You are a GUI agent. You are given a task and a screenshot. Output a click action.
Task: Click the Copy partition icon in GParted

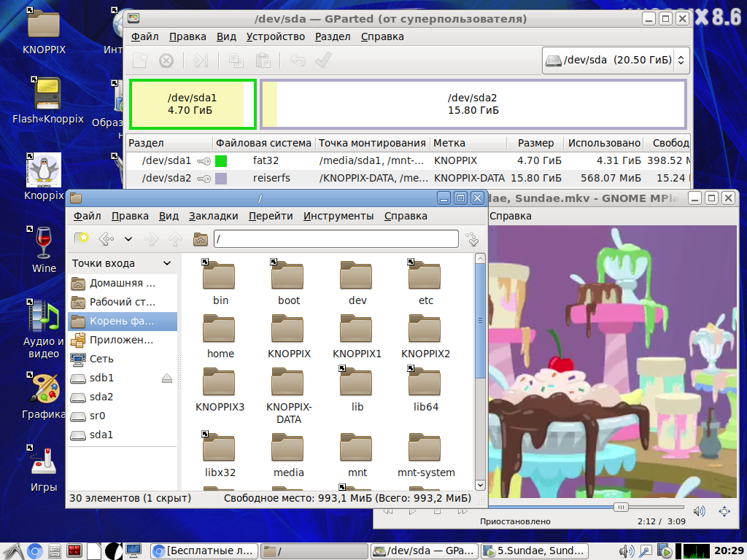(236, 61)
